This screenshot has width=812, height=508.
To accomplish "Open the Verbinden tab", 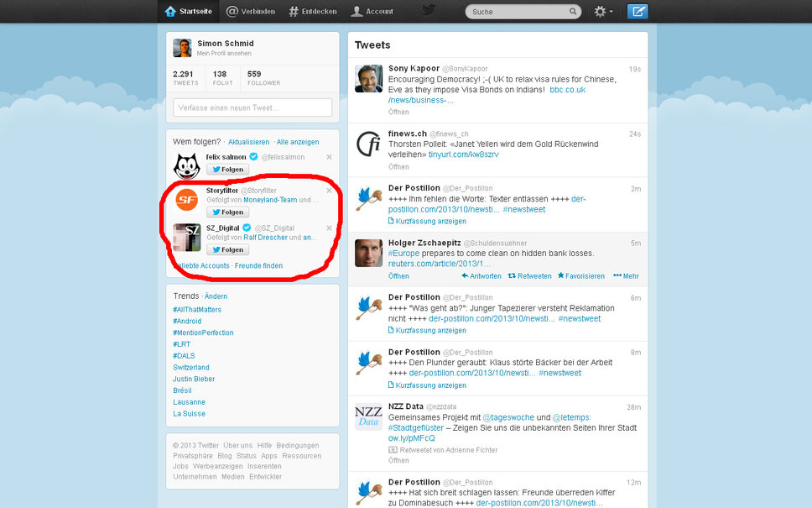I will tap(251, 12).
